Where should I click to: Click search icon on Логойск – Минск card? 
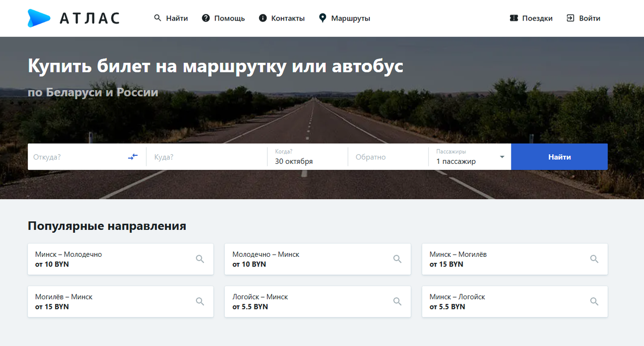click(x=398, y=301)
